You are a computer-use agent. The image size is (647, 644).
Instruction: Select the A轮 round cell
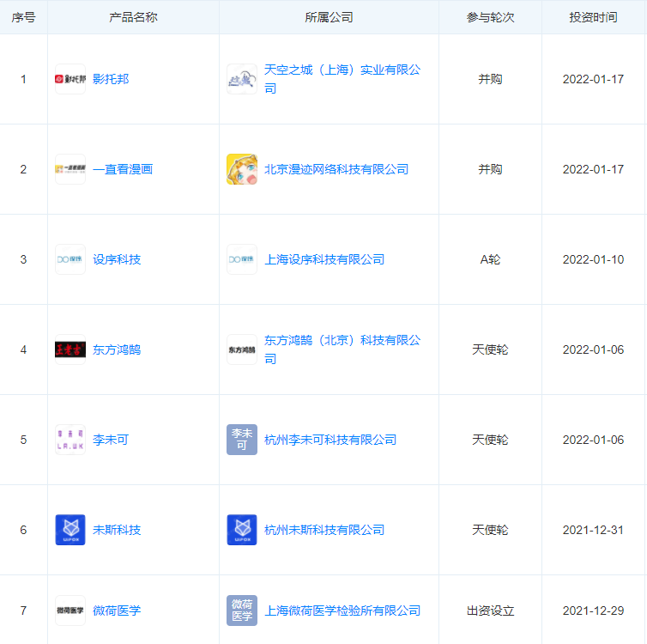pyautogui.click(x=490, y=259)
